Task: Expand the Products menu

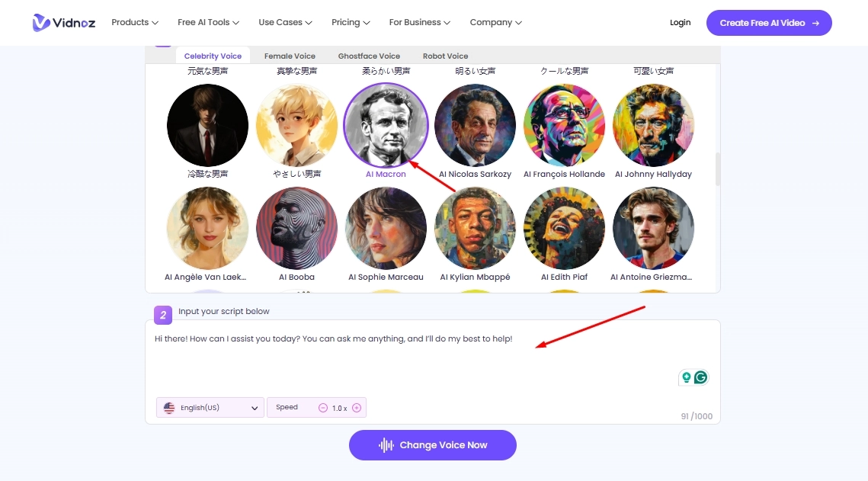Action: pyautogui.click(x=134, y=22)
